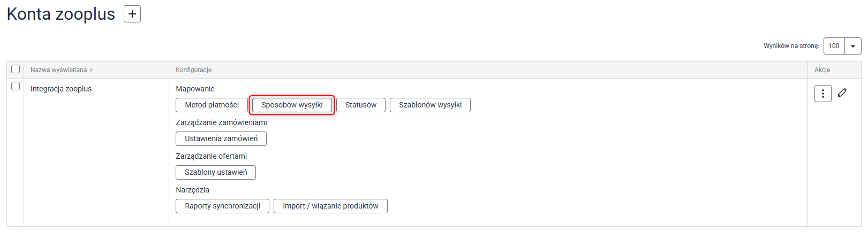
Task: Open Szablonów wysyłki mapping
Action: click(430, 105)
